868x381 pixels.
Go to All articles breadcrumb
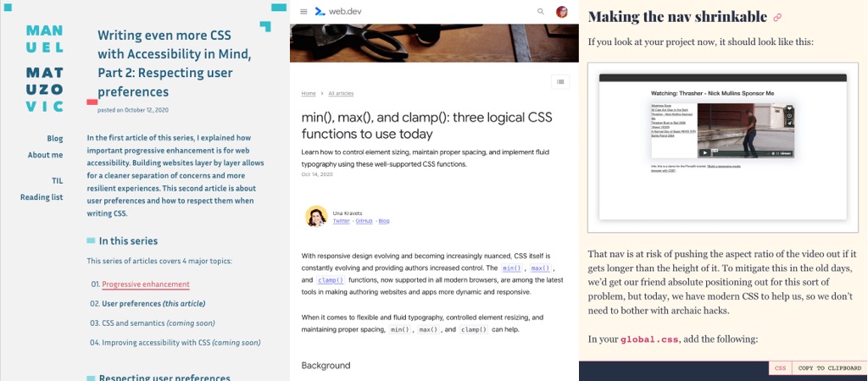point(341,93)
